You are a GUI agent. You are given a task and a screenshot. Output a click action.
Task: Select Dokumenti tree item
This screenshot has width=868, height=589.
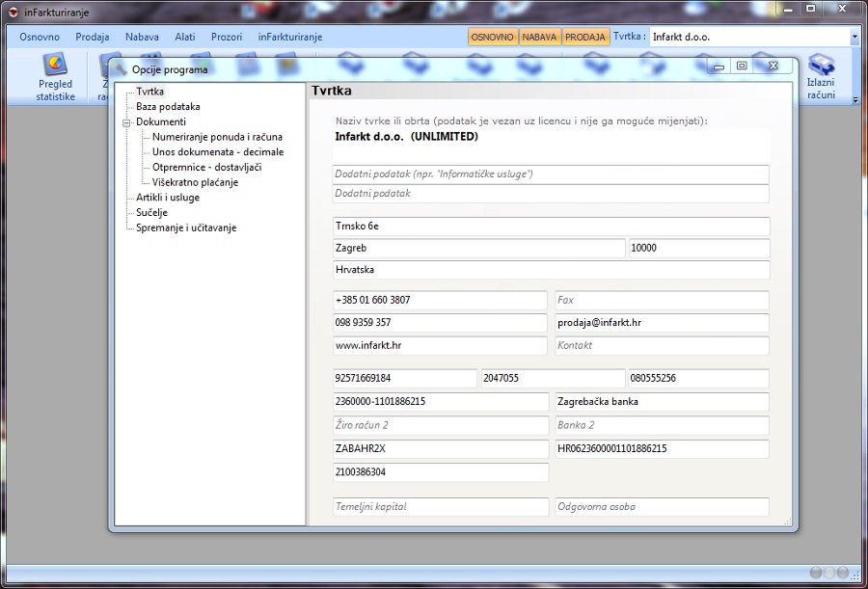click(161, 121)
